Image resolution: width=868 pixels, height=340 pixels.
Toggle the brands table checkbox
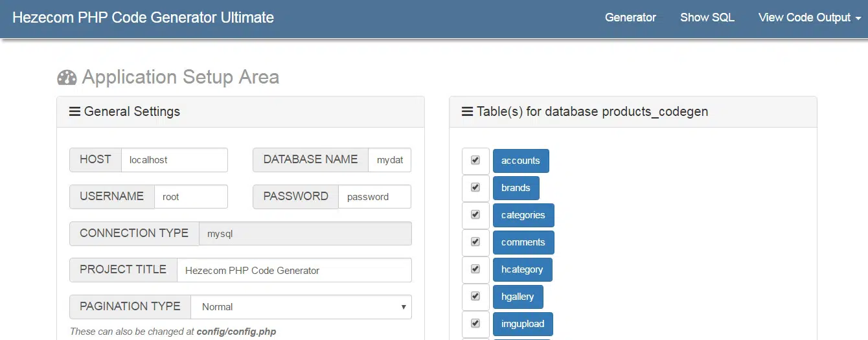click(x=475, y=187)
